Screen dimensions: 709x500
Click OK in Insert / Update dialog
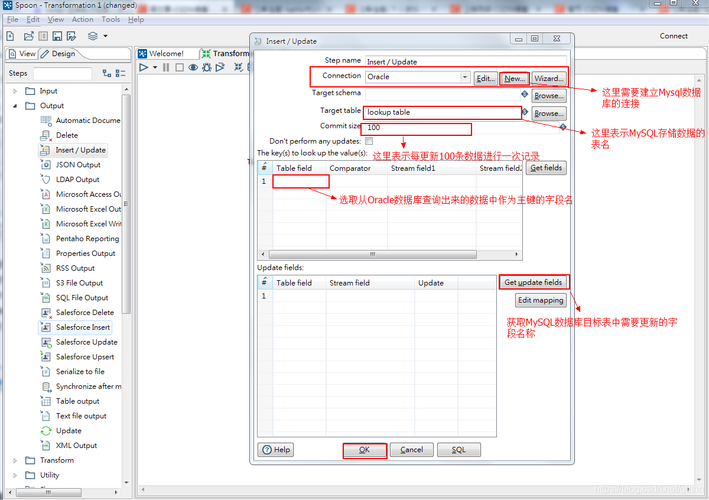click(x=364, y=450)
